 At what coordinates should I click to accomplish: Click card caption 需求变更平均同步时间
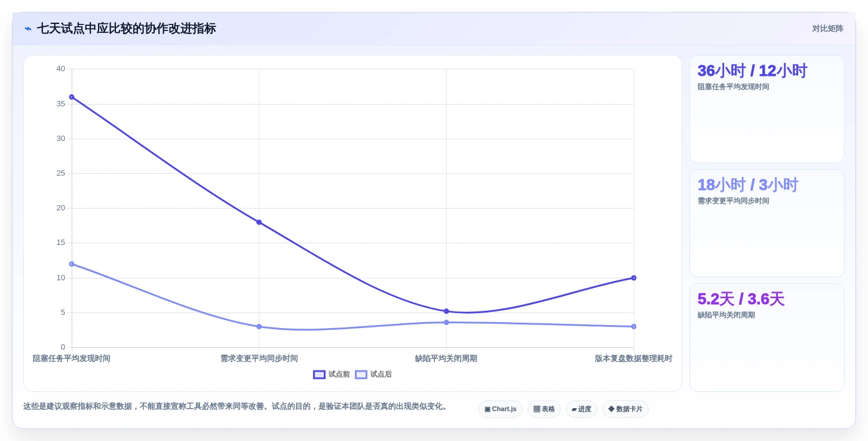click(x=734, y=201)
